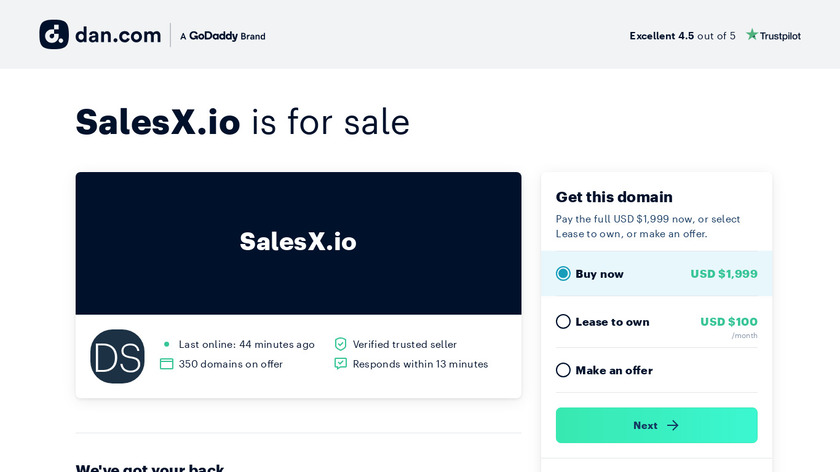Open the GoDaddy Brand link
This screenshot has height=472, width=840.
pos(222,36)
